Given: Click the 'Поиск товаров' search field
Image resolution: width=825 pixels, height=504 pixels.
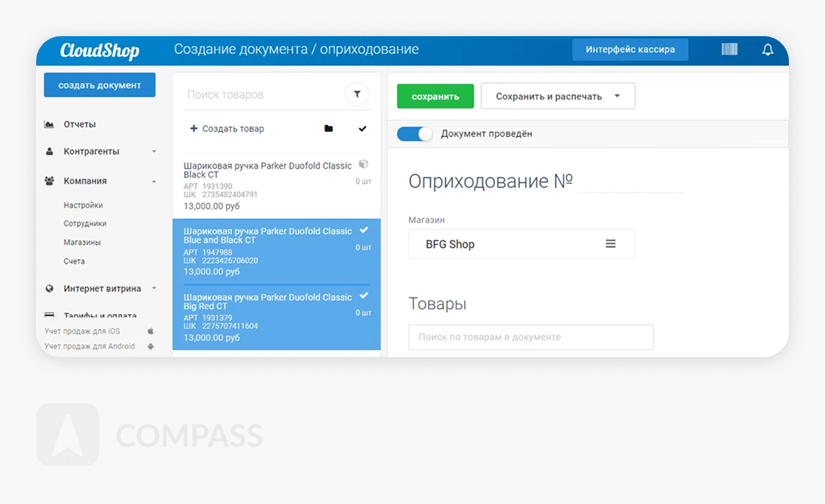Looking at the screenshot, I should coord(260,95).
